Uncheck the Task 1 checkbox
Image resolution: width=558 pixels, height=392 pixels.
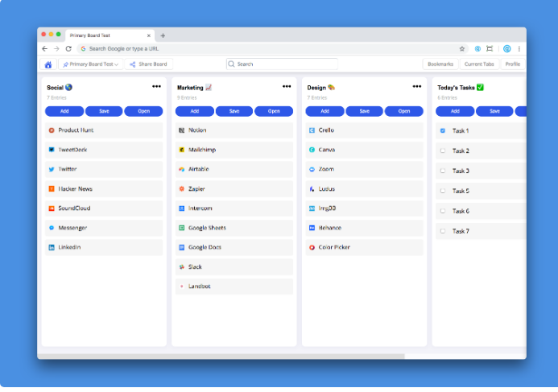point(443,130)
